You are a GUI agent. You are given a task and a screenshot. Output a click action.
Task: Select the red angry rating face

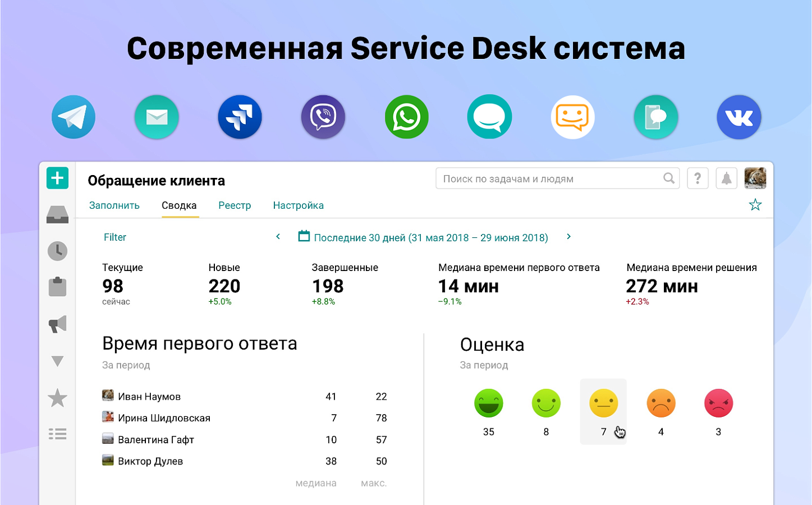click(x=718, y=403)
